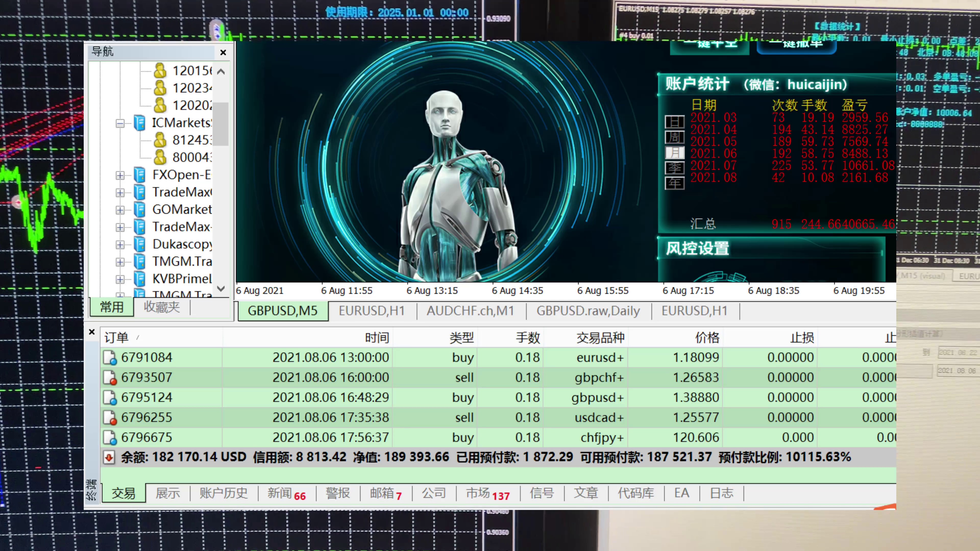Click the buy order icon for 6791084
The image size is (980, 551).
110,357
